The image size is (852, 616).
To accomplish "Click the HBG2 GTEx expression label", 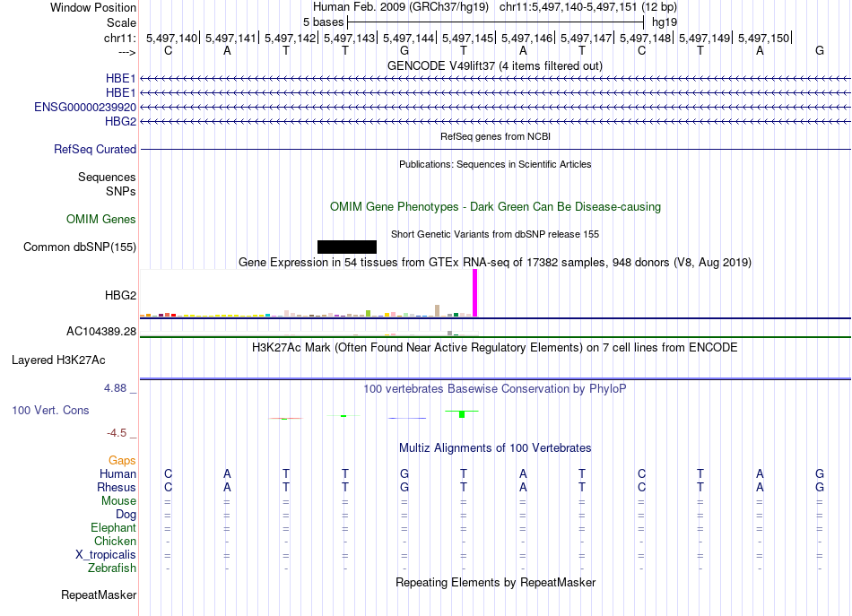I will tap(121, 295).
